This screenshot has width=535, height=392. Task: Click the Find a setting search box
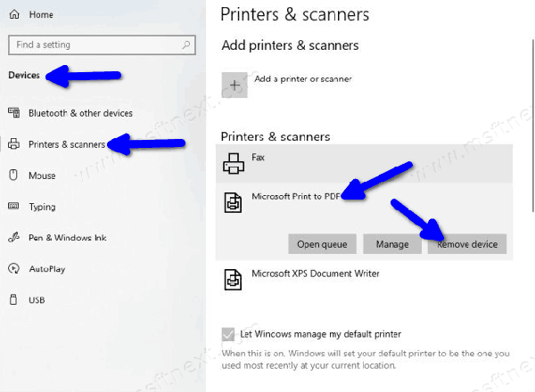pos(102,45)
